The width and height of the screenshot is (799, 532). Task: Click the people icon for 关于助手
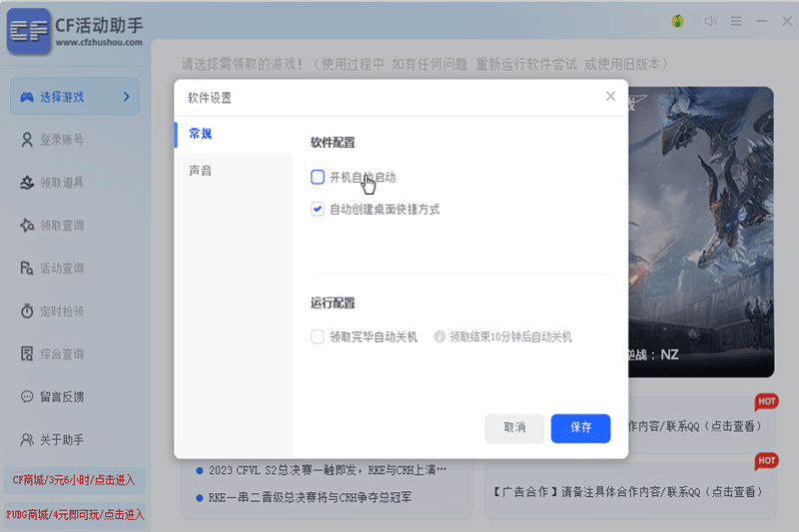coord(27,439)
